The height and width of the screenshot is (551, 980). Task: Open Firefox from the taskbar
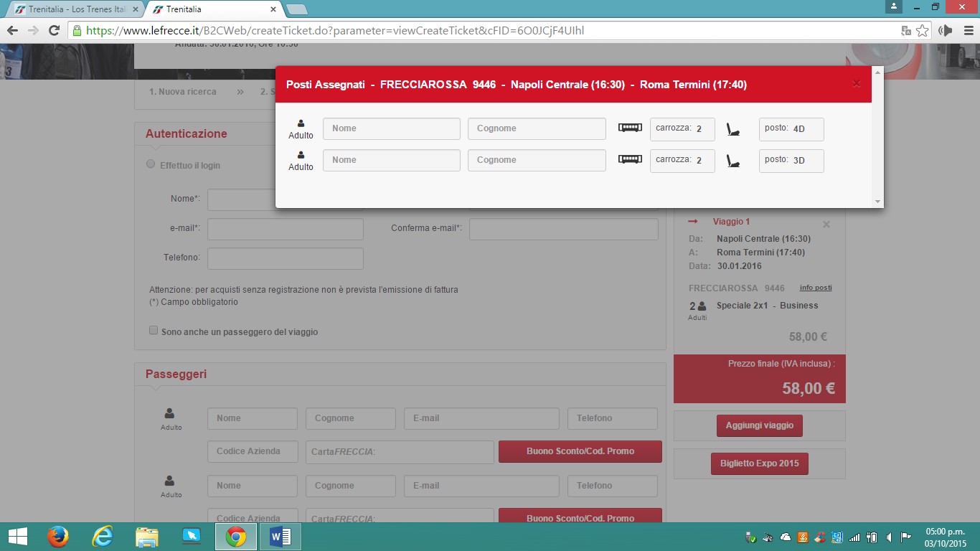click(58, 537)
